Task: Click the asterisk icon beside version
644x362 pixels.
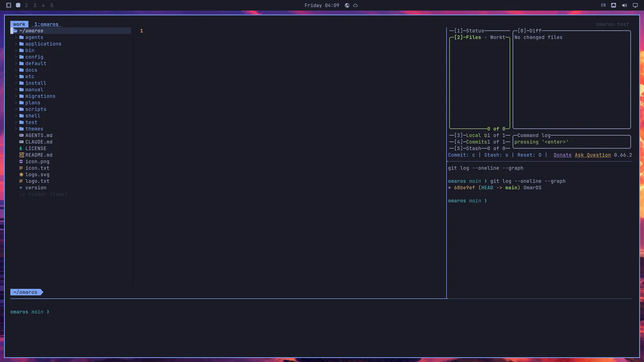Action: (21, 188)
